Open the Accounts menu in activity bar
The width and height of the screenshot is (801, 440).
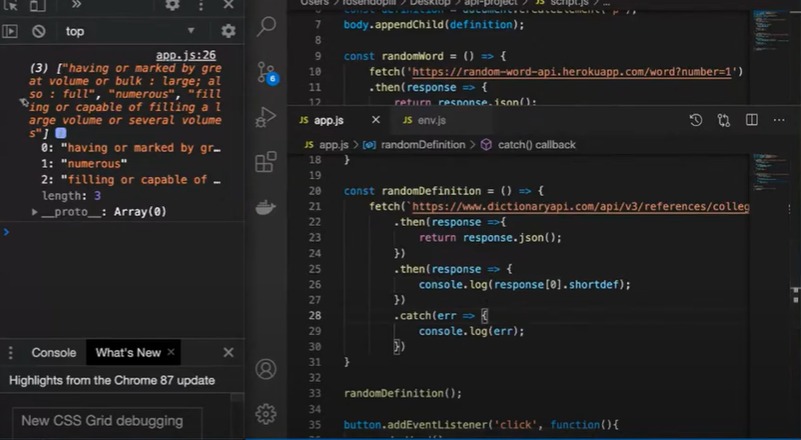point(266,369)
